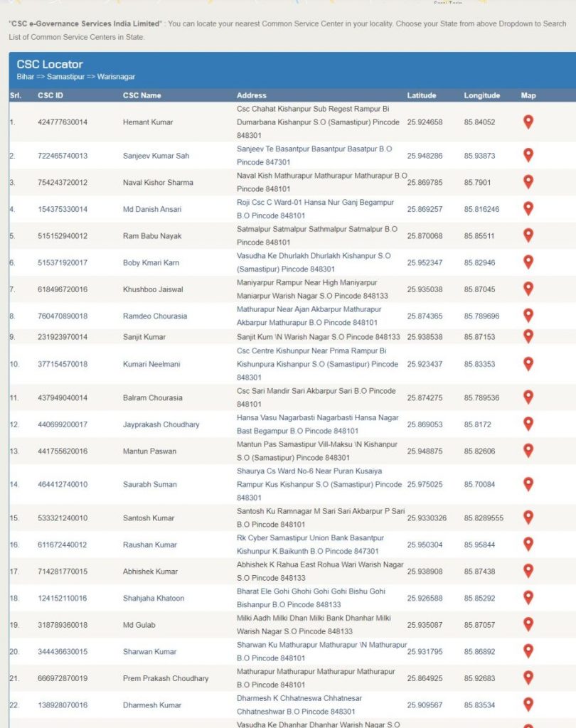Show map location for Raushan Kumar
The height and width of the screenshot is (728, 576).
click(528, 544)
